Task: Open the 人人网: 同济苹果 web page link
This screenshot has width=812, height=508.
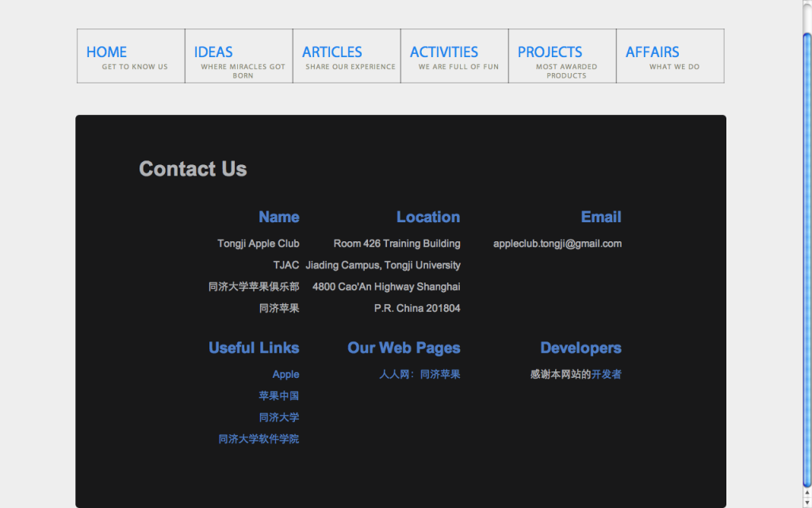Action: (x=420, y=375)
